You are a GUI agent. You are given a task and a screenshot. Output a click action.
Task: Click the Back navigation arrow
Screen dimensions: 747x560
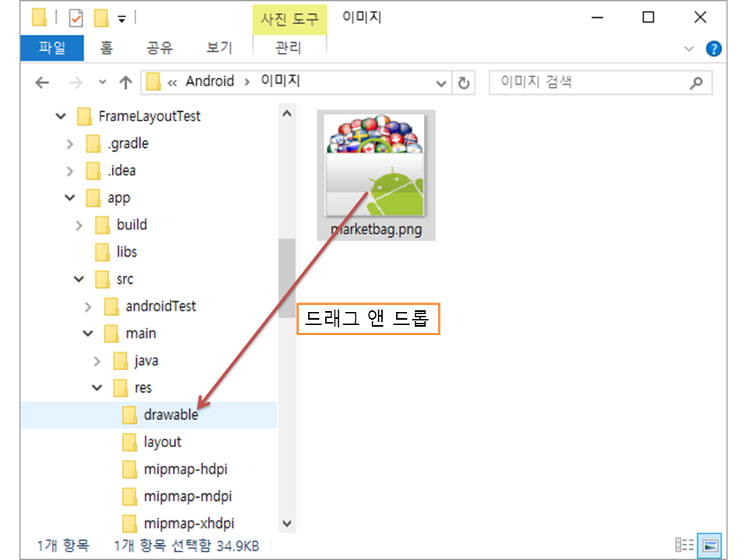pyautogui.click(x=43, y=82)
